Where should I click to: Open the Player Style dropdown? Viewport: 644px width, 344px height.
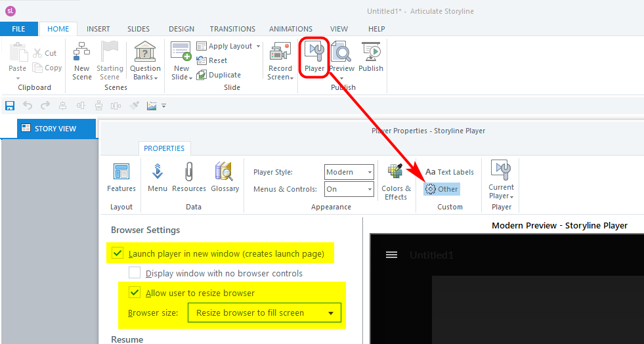coord(349,172)
